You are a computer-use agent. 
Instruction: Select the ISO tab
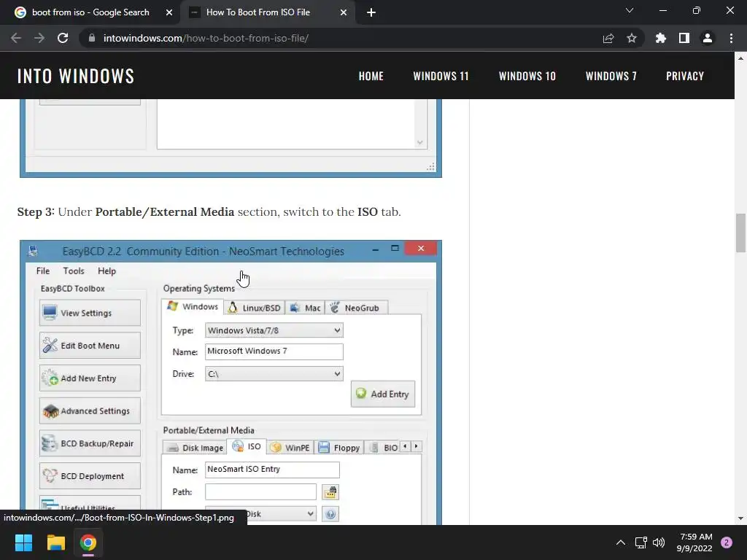[x=247, y=446]
